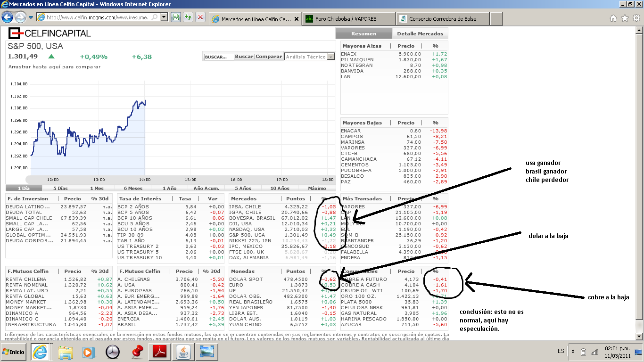Select the Máximo chart range
Screen dimensions: 644x362
coord(317,188)
